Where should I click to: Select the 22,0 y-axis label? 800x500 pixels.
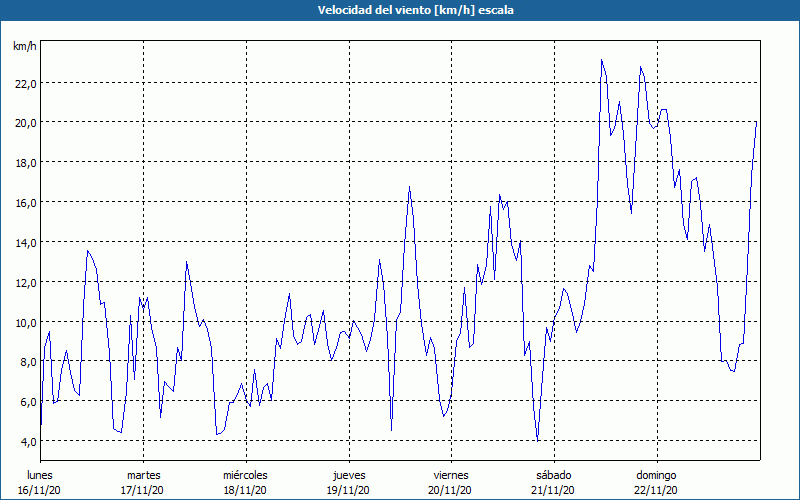click(26, 83)
